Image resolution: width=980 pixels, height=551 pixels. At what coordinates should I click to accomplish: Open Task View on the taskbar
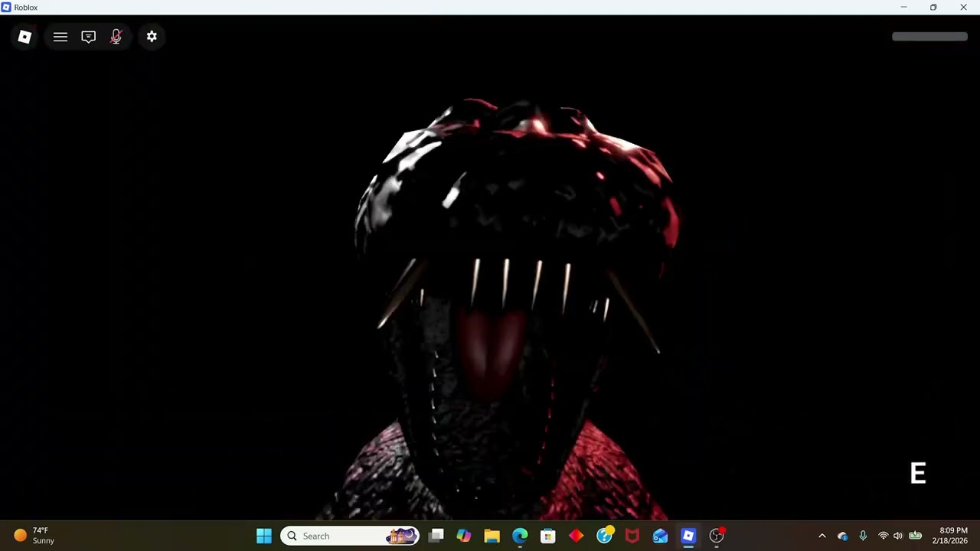click(436, 536)
